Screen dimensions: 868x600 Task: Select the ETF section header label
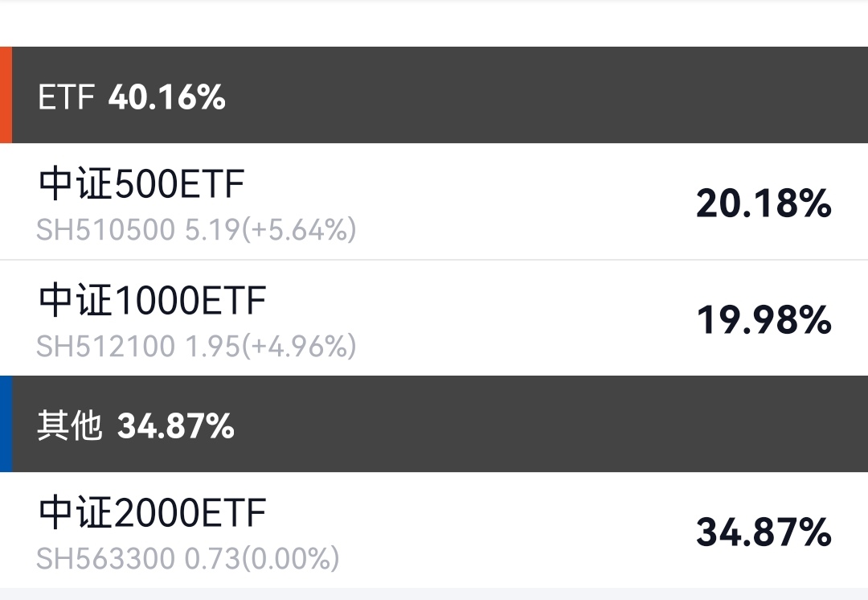(x=66, y=98)
